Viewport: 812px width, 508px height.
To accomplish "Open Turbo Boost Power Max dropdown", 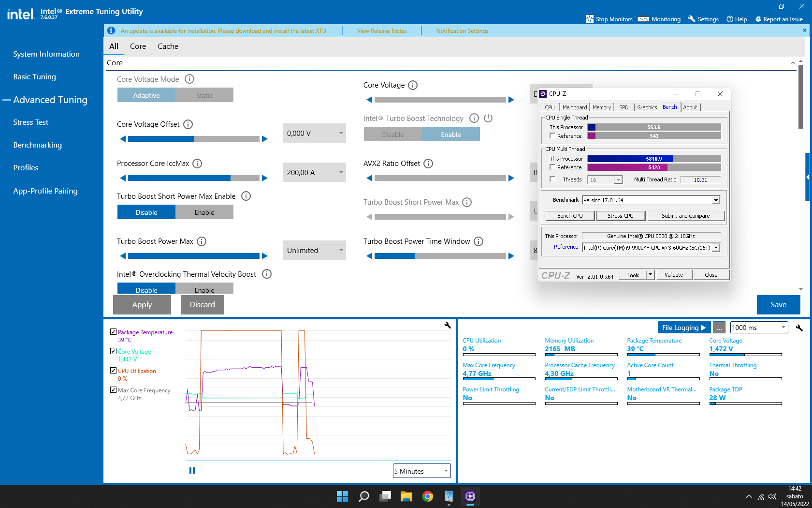I will pyautogui.click(x=315, y=250).
